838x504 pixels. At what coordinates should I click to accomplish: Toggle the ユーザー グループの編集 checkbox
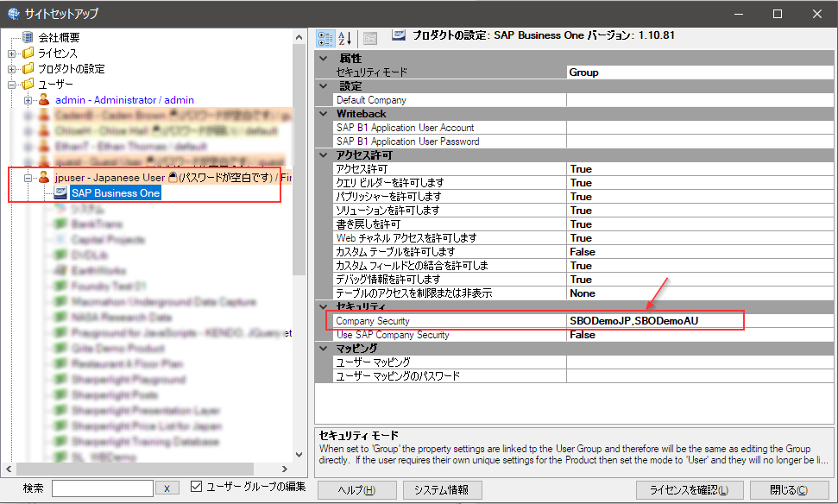[x=196, y=487]
